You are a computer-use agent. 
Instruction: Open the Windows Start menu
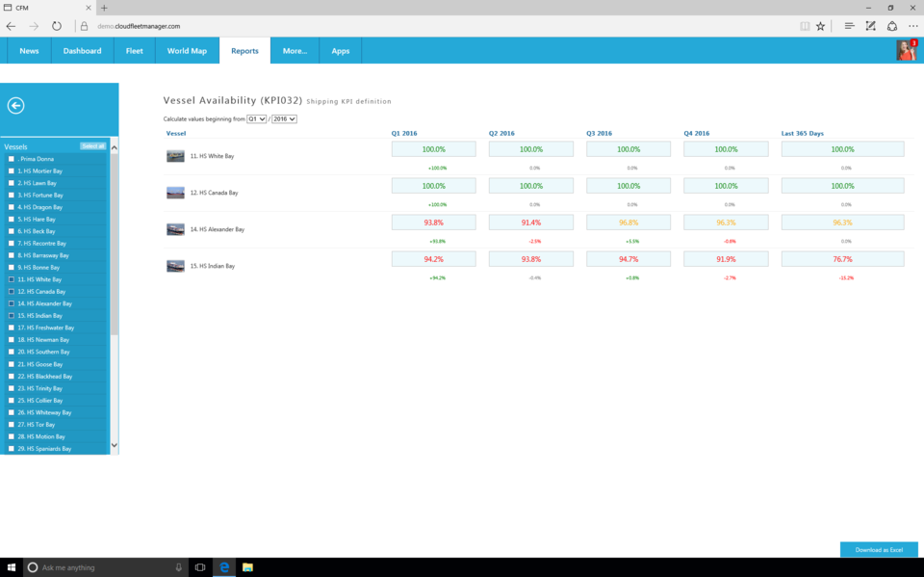[12, 567]
